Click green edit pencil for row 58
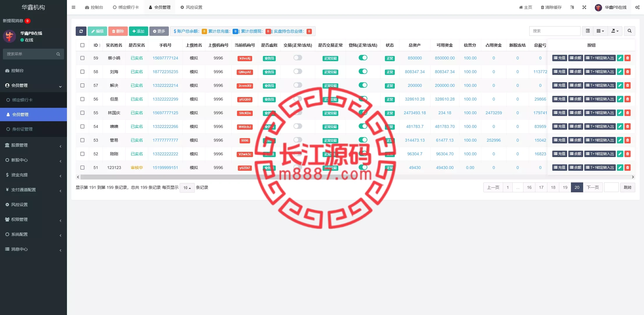Viewport: 644px width, 315px height. [x=620, y=72]
